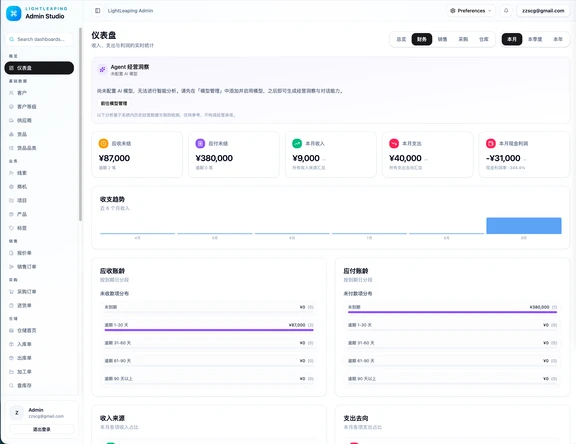This screenshot has height=444, width=576.
Task: Open 出库单 in the sidebar
Action: (x=39, y=358)
